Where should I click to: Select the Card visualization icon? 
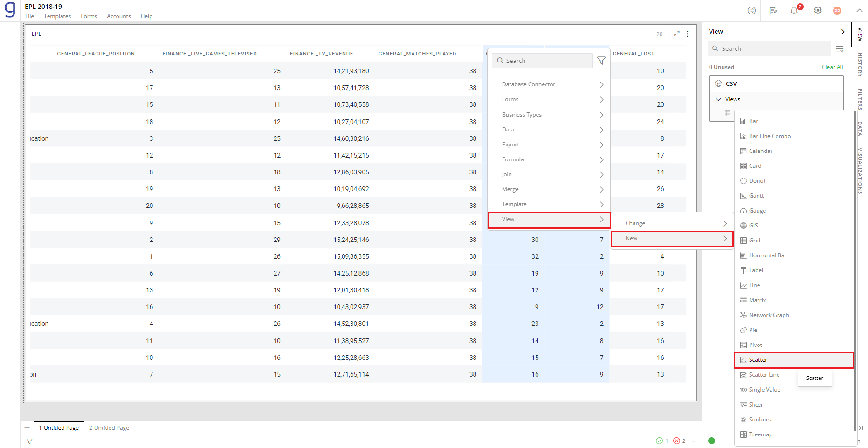[743, 166]
